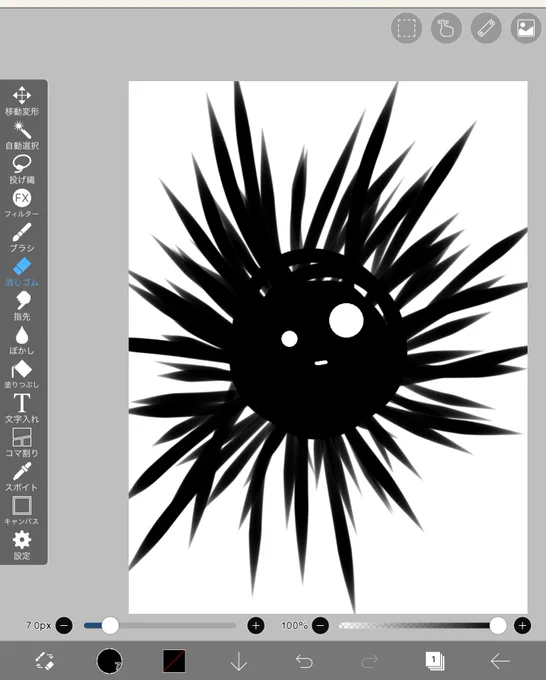Image resolution: width=546 pixels, height=680 pixels.
Task: Go back with the left arrow
Action: point(500,661)
